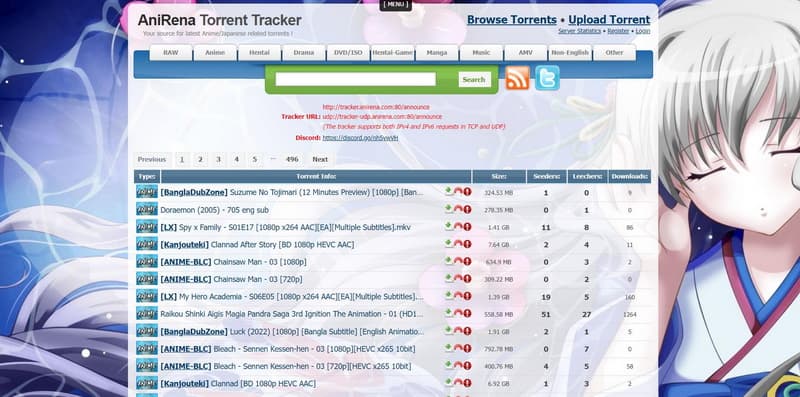
Task: Select the Music category tab
Action: tap(482, 53)
